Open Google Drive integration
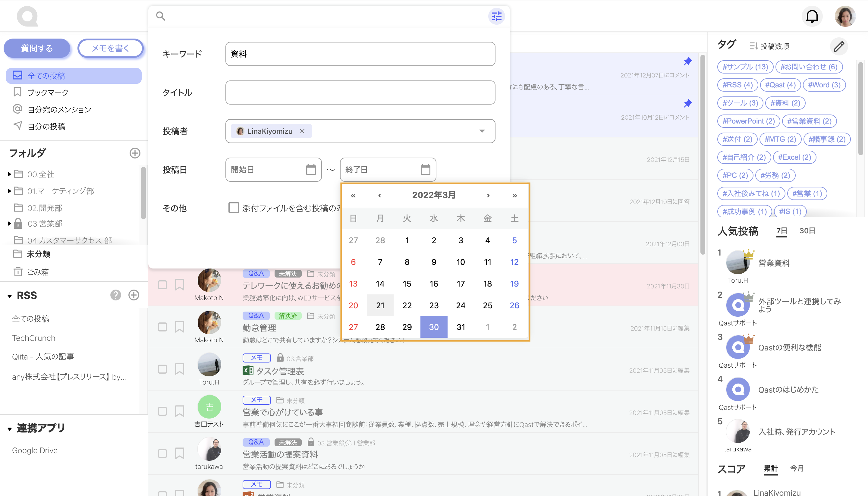 [x=35, y=450]
